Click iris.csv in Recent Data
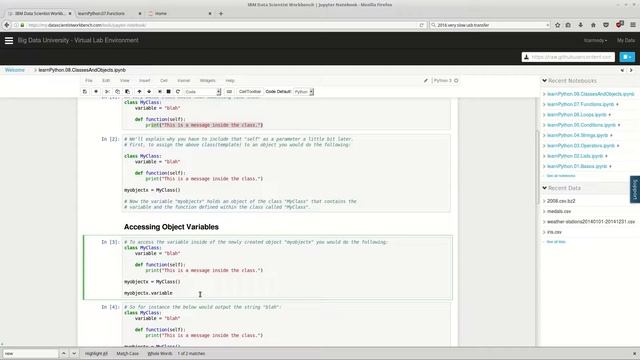This screenshot has width=640, height=360. click(554, 232)
